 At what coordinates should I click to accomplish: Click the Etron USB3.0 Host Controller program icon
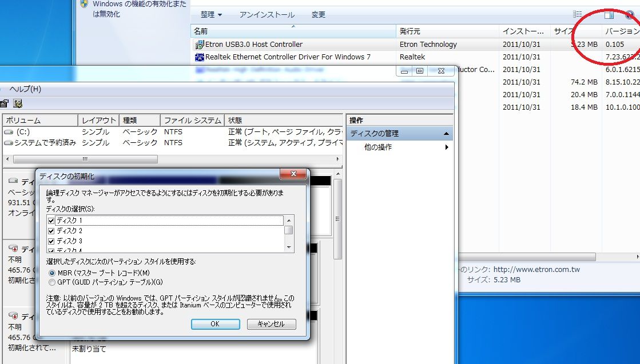[199, 45]
